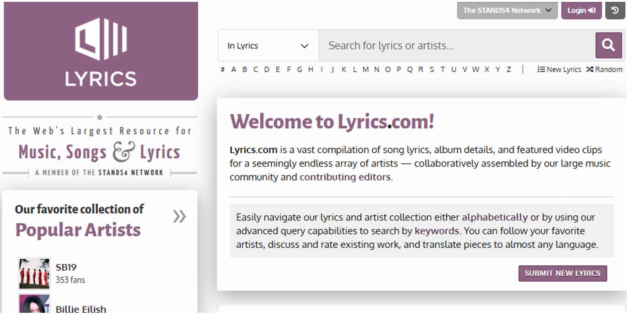644x321 pixels.
Task: Browse lyrics under letter Q
Action: coord(410,70)
